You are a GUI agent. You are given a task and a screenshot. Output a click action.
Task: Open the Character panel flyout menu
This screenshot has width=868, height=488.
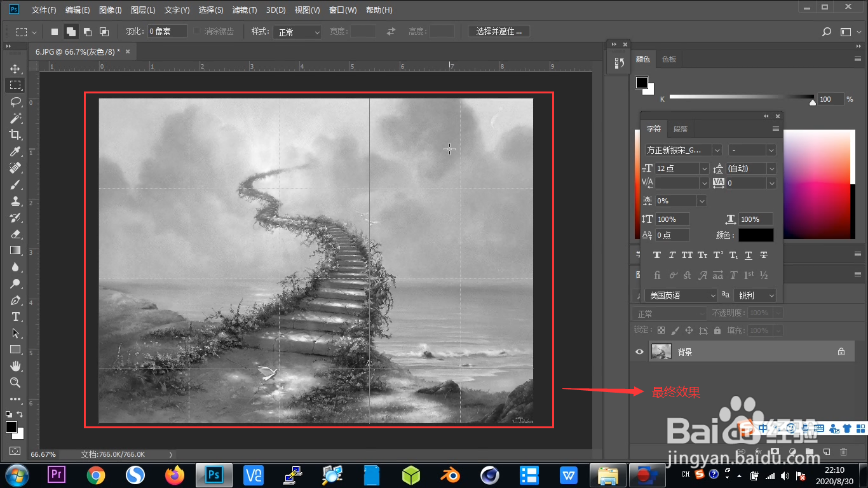(x=776, y=129)
